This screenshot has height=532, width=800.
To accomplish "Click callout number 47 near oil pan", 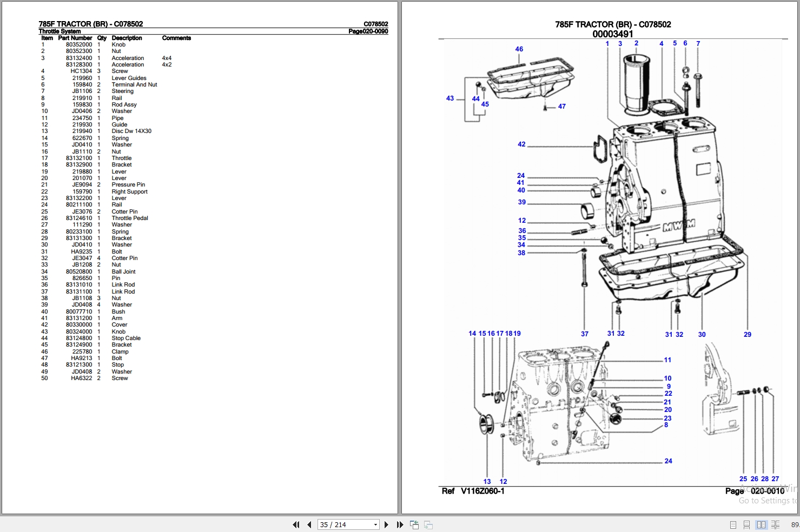I will click(562, 107).
